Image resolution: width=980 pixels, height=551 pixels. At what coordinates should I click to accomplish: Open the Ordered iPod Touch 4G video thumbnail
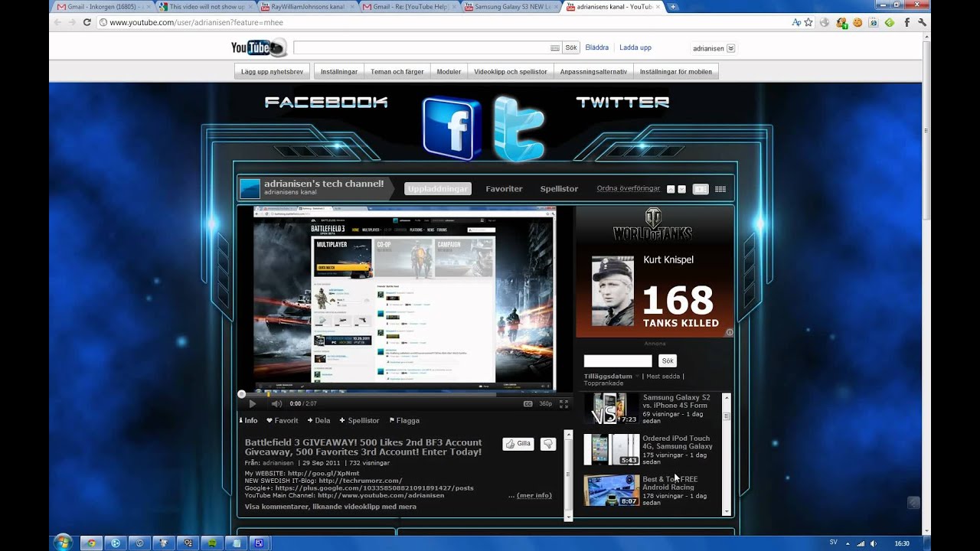tap(611, 449)
